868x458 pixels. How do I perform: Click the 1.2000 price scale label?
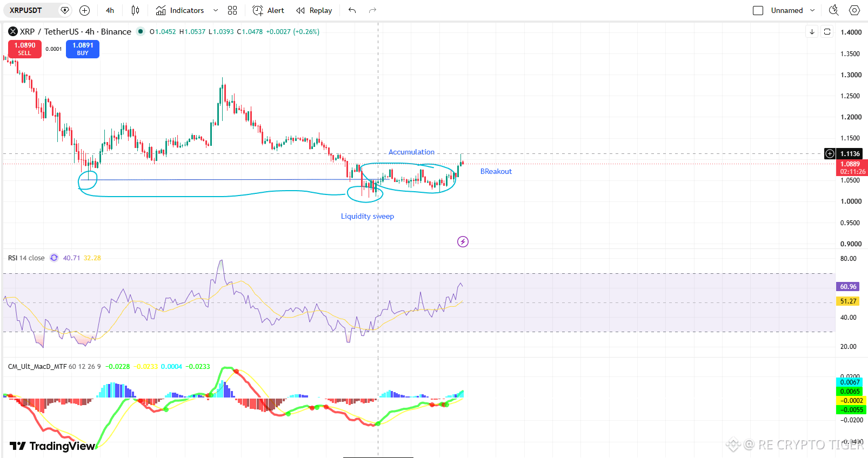tap(851, 117)
